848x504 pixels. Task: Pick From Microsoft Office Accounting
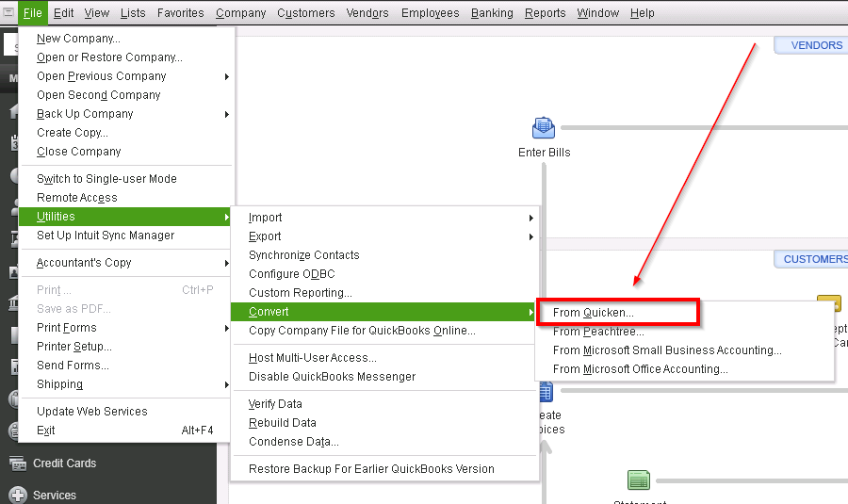[640, 369]
